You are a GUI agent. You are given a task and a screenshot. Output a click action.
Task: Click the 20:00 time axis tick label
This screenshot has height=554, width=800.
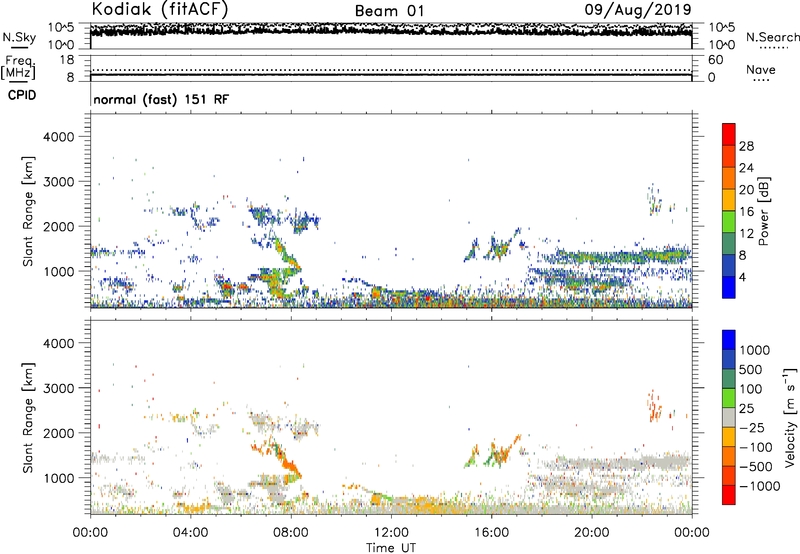(591, 533)
